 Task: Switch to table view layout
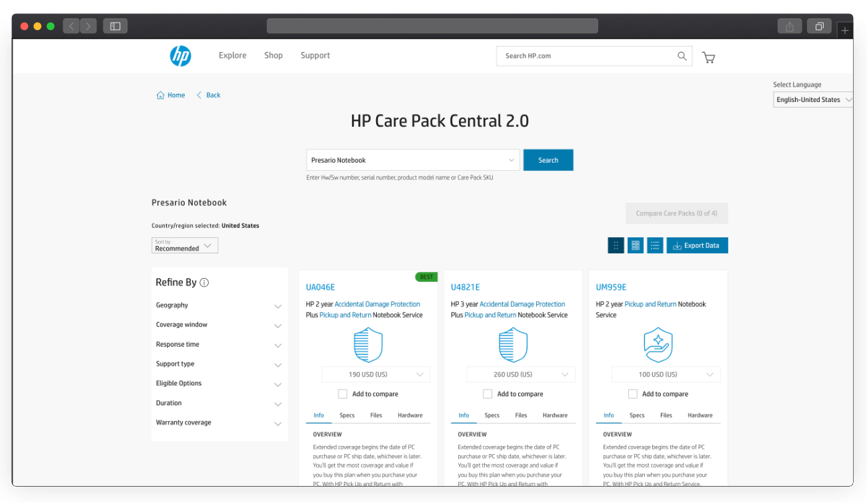pos(635,245)
